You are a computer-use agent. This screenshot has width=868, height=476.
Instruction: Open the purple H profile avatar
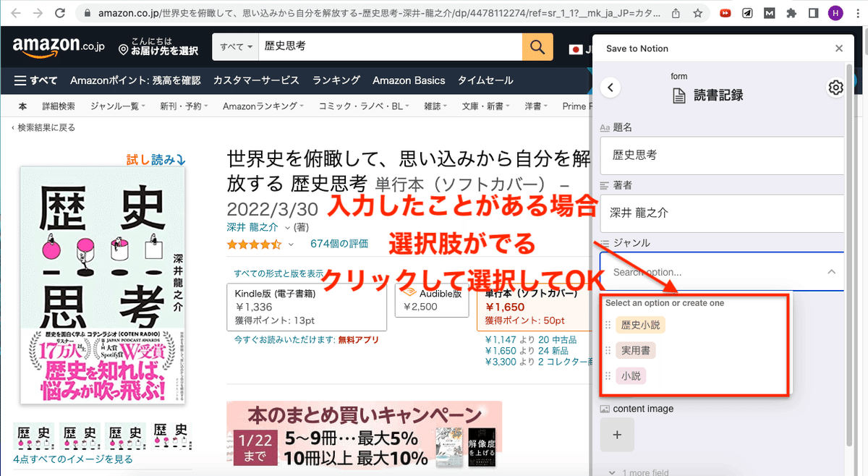(836, 13)
